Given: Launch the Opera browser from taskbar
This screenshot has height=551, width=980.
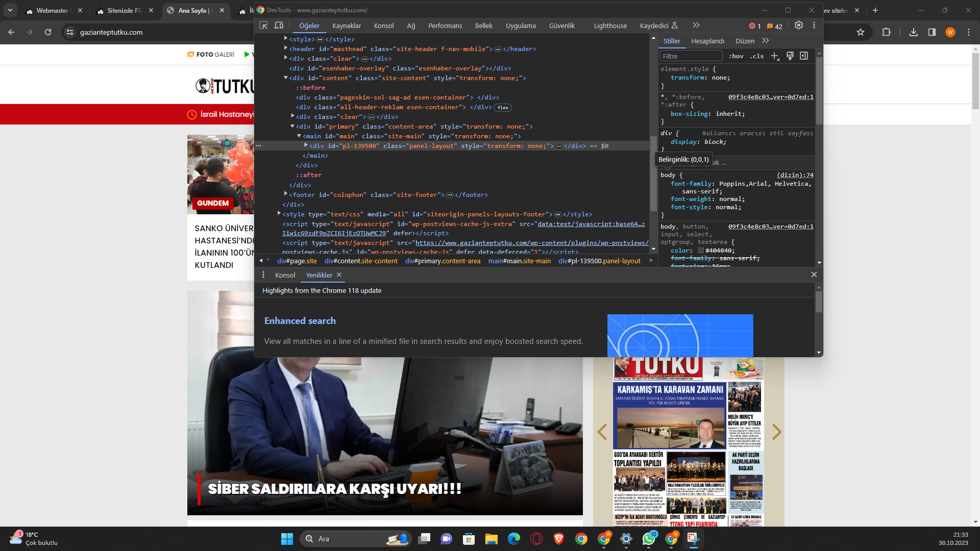Looking at the screenshot, I should pos(536,539).
